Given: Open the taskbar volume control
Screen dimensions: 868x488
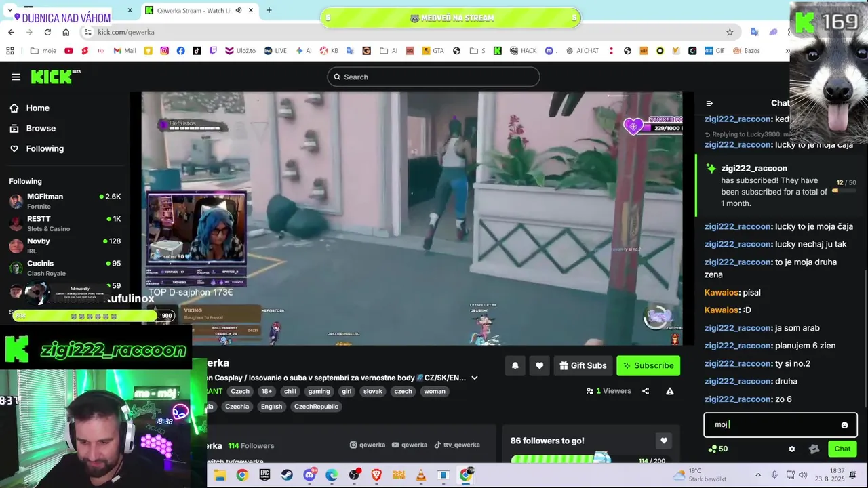Looking at the screenshot, I should (804, 475).
